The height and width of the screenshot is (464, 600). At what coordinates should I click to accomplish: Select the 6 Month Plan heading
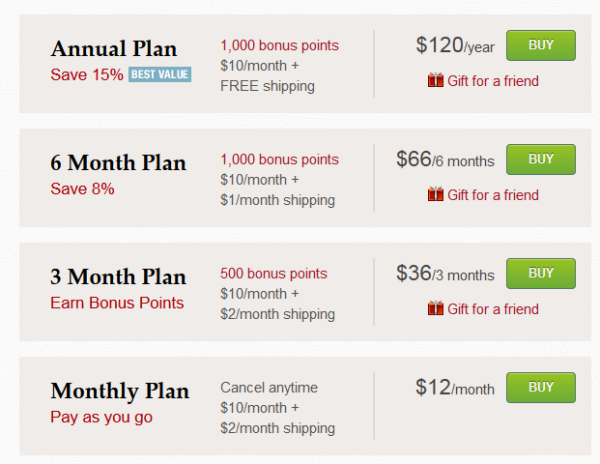click(118, 163)
